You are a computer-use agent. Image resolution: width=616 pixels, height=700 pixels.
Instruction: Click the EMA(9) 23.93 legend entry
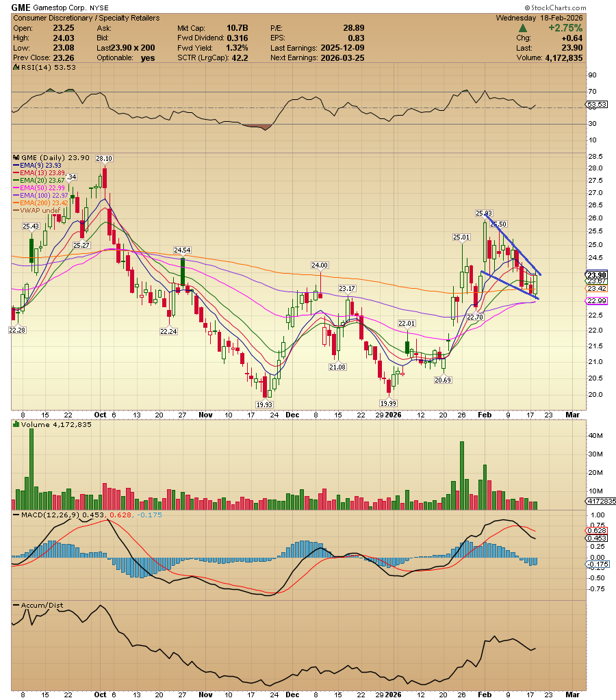(38, 165)
